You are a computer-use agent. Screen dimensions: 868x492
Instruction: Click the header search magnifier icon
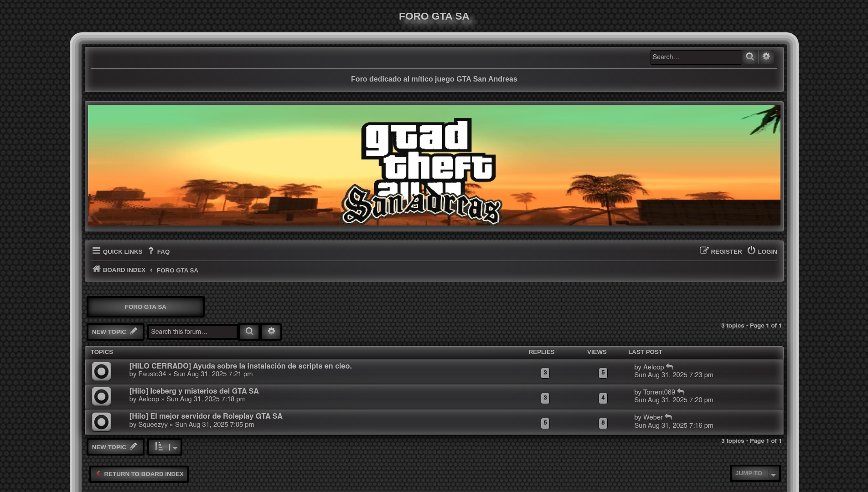click(x=749, y=57)
